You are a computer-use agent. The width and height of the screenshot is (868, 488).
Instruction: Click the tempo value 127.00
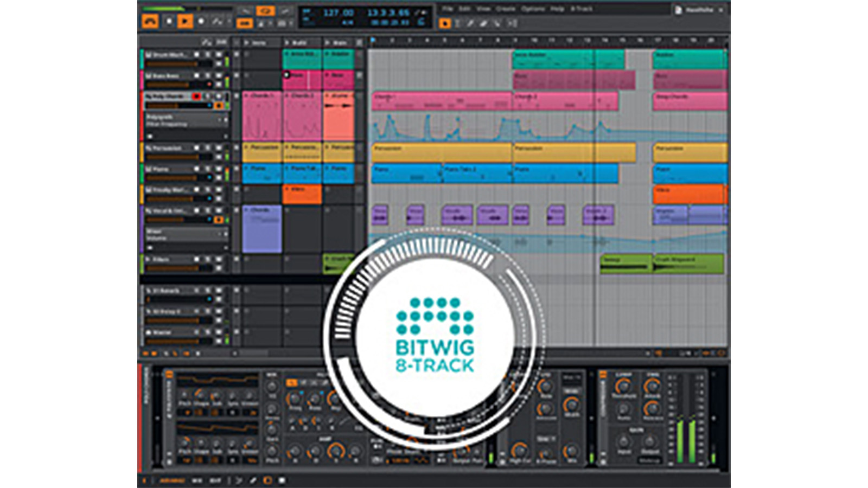click(338, 12)
